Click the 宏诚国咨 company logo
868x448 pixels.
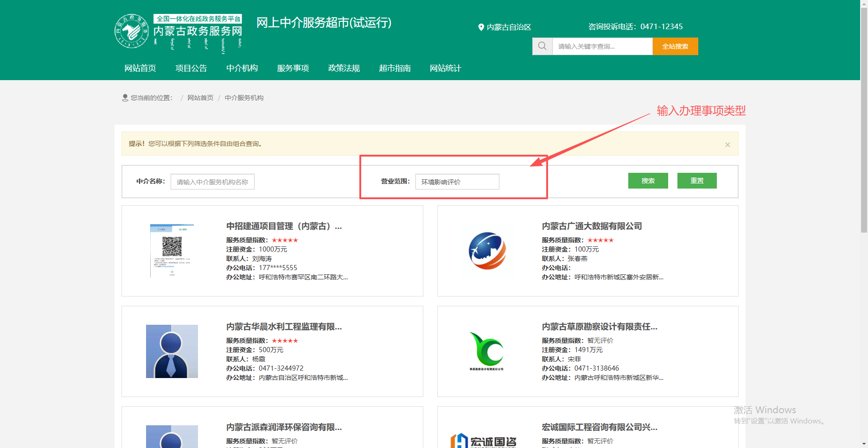pos(483,440)
